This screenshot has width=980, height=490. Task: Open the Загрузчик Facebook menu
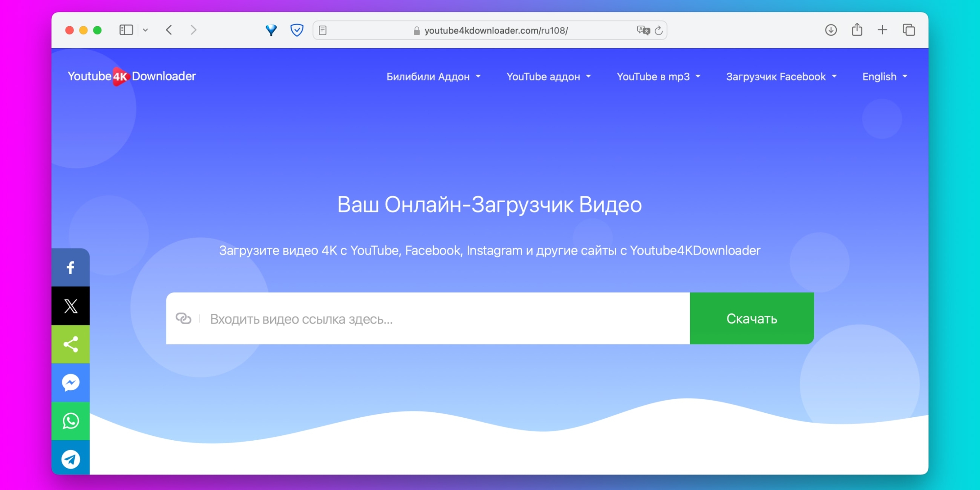click(x=781, y=77)
